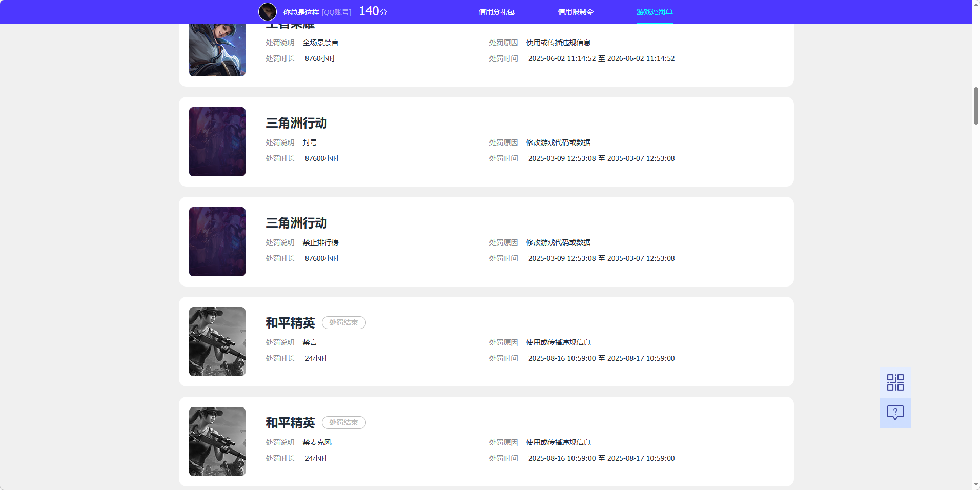Viewport: 980px width, 490px height.
Task: Click the 140分 credit score
Action: pos(373,11)
